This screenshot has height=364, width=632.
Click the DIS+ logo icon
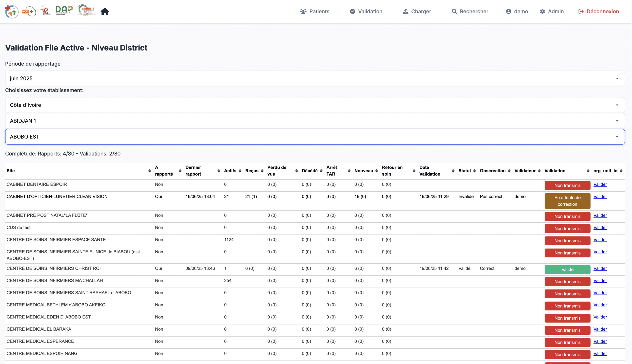coord(29,12)
